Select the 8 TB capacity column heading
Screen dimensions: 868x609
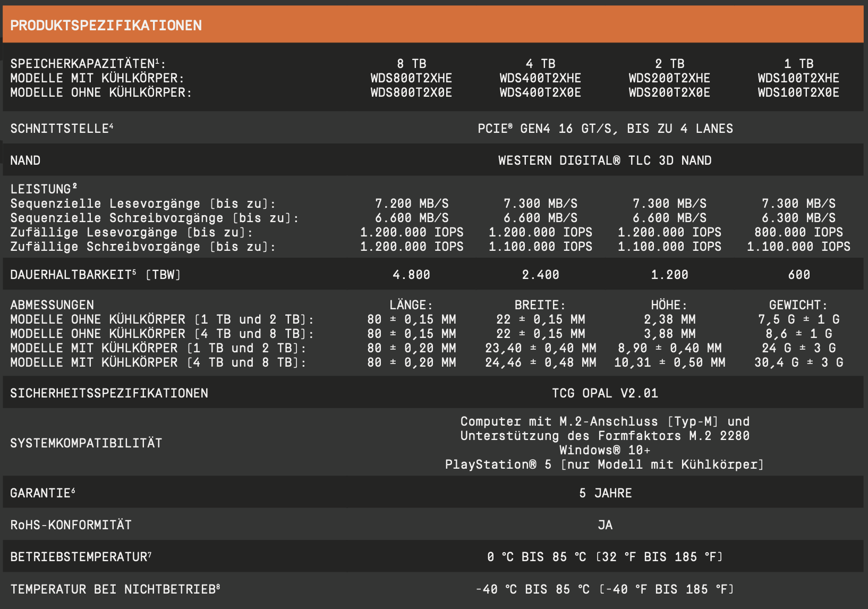coord(411,64)
